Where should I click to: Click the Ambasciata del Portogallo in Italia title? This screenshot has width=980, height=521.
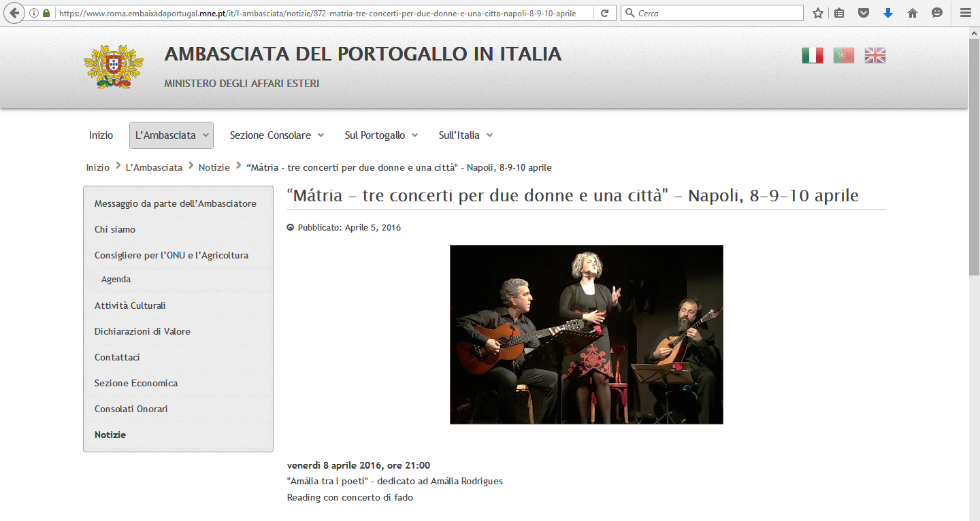tap(363, 54)
